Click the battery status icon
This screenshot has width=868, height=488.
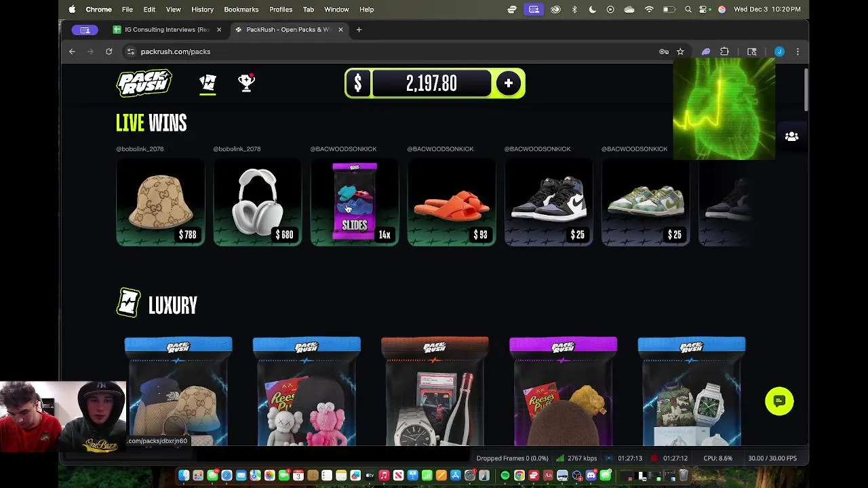669,9
